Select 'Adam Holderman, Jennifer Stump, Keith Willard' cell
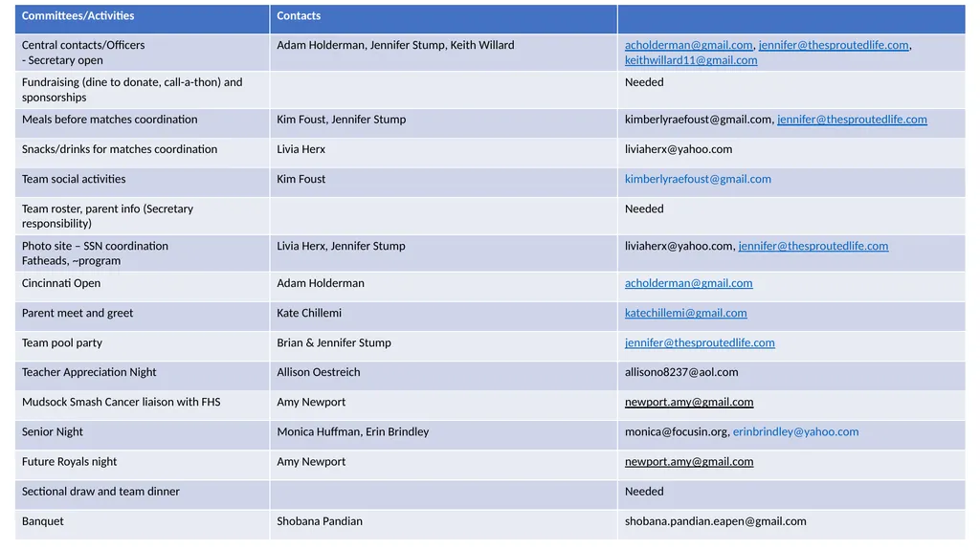Viewport: 980px width, 550px height. 444,53
